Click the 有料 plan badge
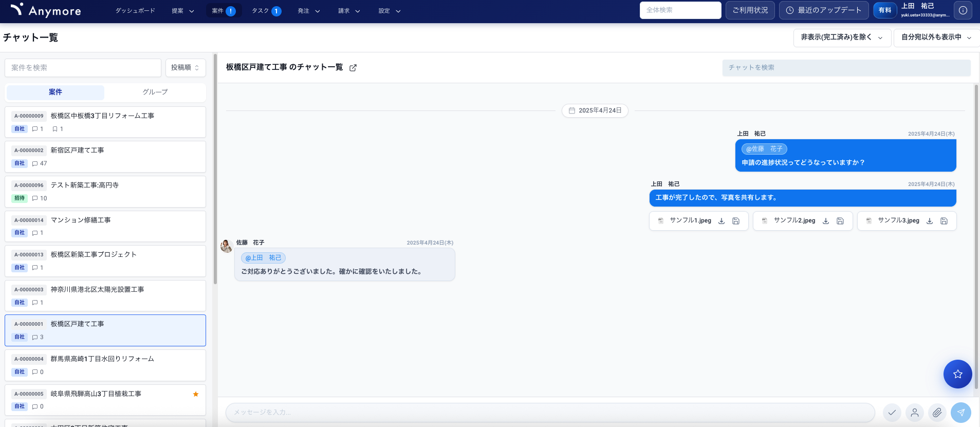This screenshot has height=427, width=980. tap(885, 10)
